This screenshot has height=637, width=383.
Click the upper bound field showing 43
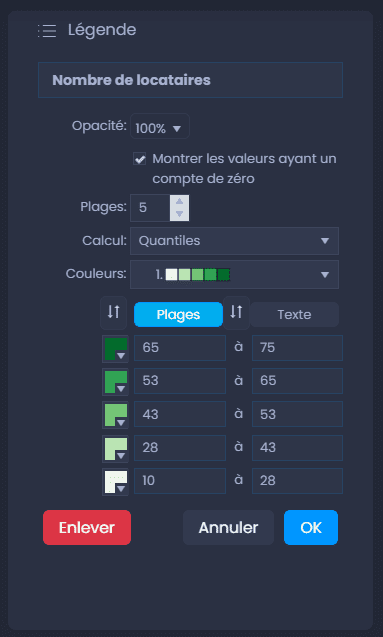[x=297, y=448]
